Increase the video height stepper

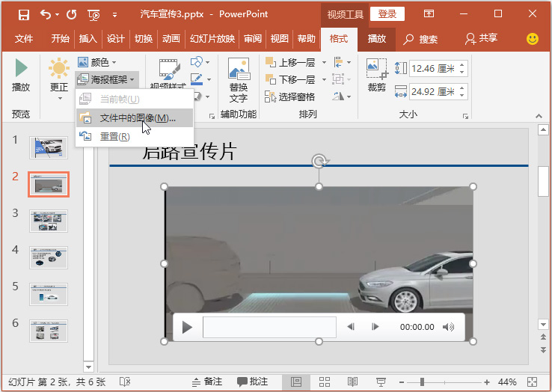click(x=462, y=65)
